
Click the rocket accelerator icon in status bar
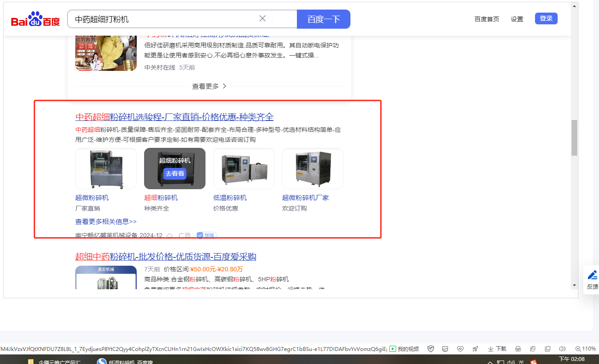pos(475,349)
